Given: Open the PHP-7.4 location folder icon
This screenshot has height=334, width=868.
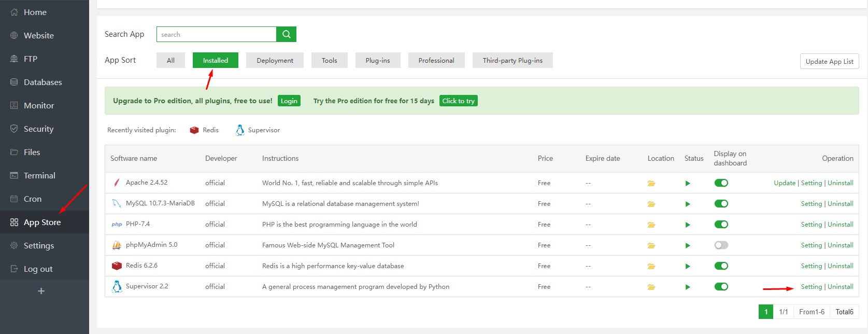Looking at the screenshot, I should coord(651,225).
